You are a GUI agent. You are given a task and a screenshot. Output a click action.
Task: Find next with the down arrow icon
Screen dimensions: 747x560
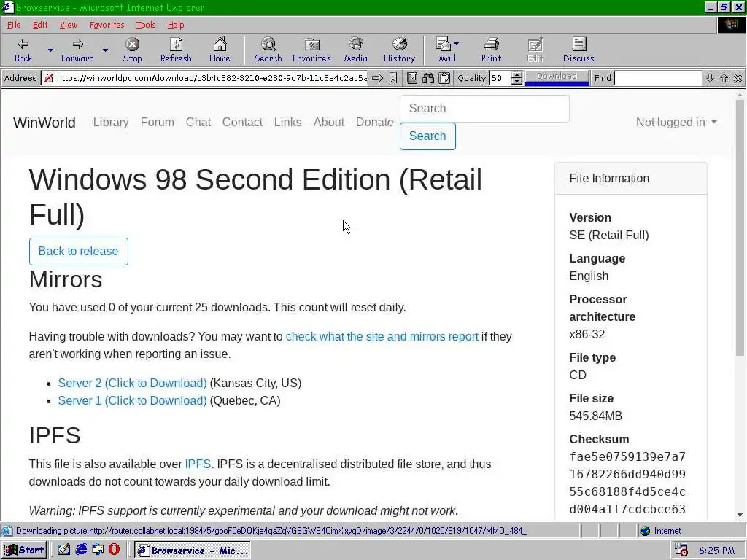click(x=710, y=78)
